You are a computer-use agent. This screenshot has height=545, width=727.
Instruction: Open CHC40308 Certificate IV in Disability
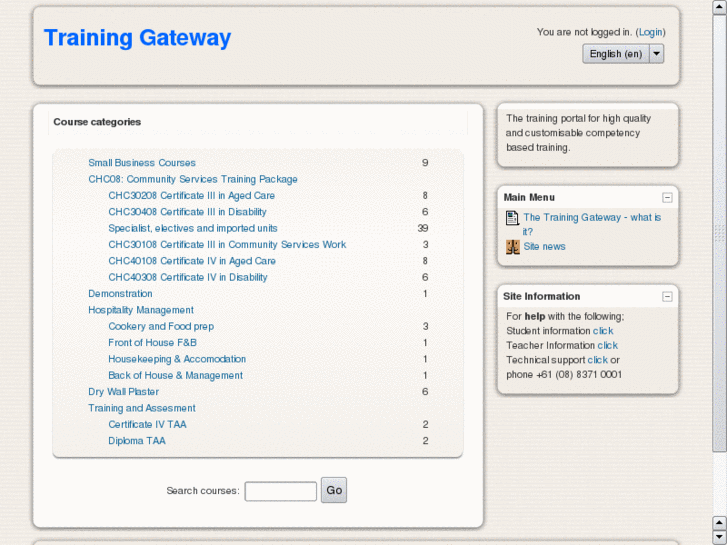(x=188, y=277)
